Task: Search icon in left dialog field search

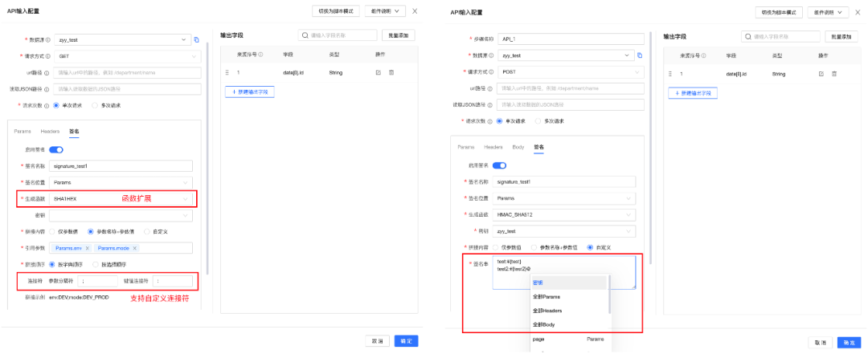Action: pyautogui.click(x=305, y=35)
